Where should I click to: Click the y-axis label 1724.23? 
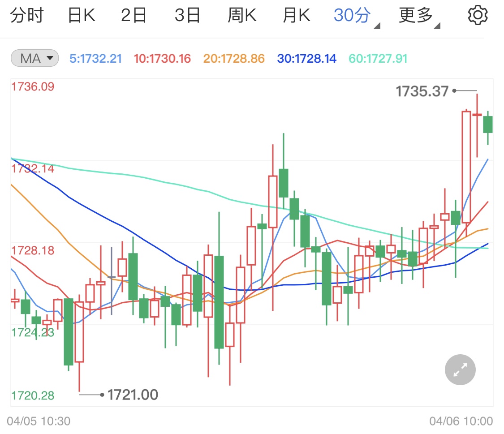pyautogui.click(x=33, y=332)
